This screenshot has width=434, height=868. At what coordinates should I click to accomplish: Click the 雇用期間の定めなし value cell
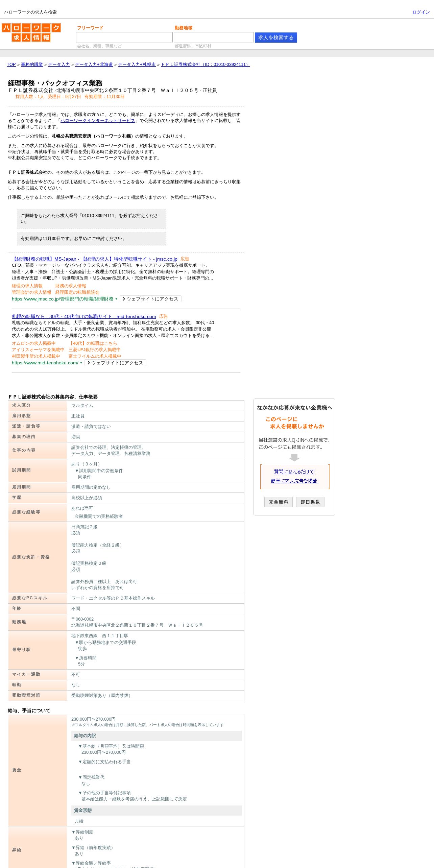pos(155,487)
